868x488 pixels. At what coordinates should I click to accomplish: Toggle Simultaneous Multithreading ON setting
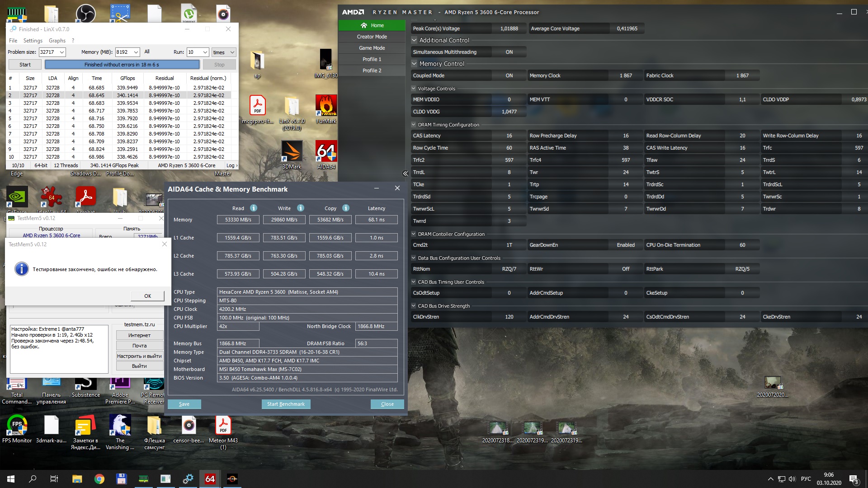tap(509, 52)
